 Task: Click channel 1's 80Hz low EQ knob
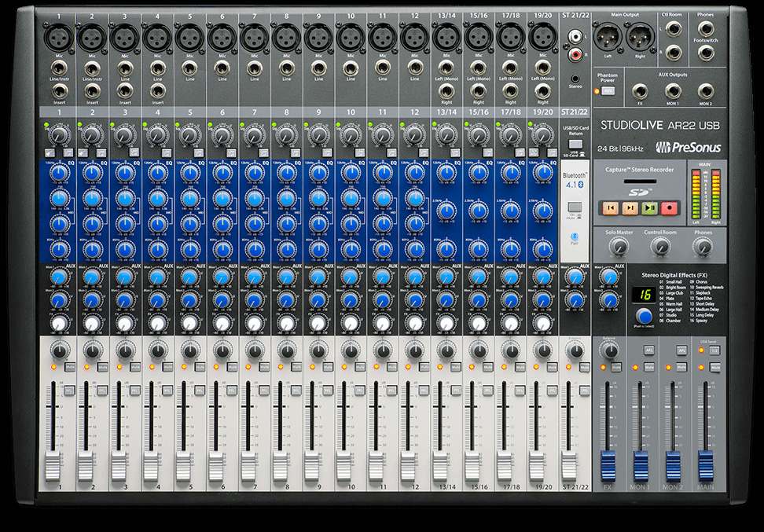60,249
